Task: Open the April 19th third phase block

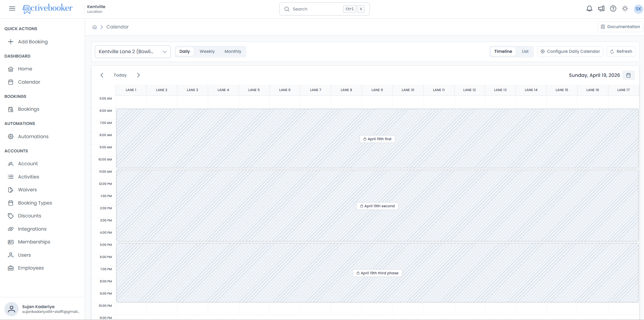Action: click(377, 273)
